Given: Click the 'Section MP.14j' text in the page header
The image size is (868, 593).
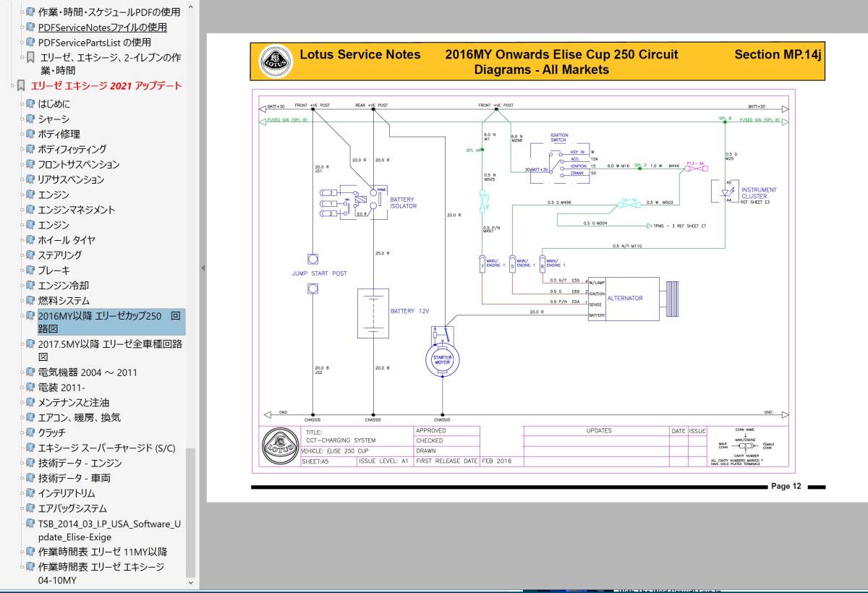Looking at the screenshot, I should pyautogui.click(x=778, y=55).
